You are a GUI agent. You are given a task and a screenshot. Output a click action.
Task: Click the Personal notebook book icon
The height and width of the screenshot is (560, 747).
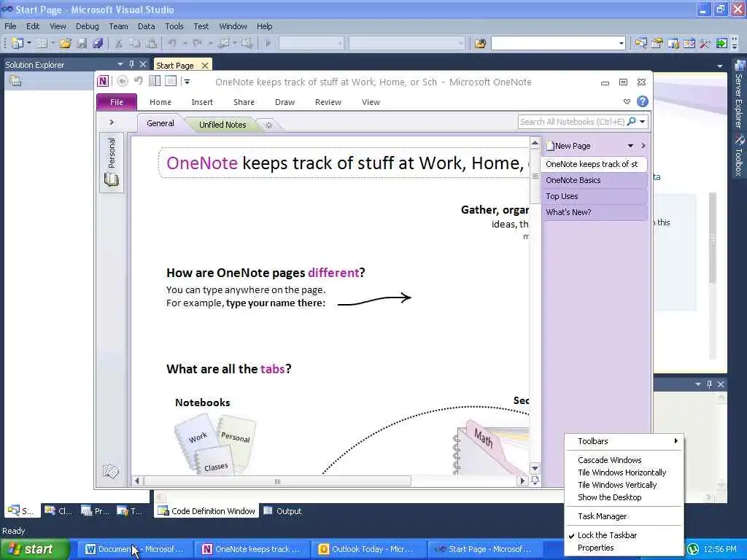[112, 179]
